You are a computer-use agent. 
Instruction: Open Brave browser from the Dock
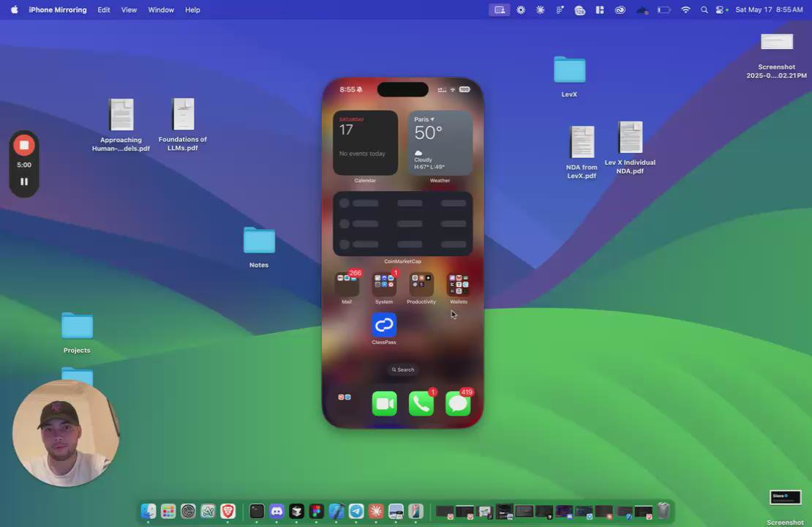tap(228, 512)
